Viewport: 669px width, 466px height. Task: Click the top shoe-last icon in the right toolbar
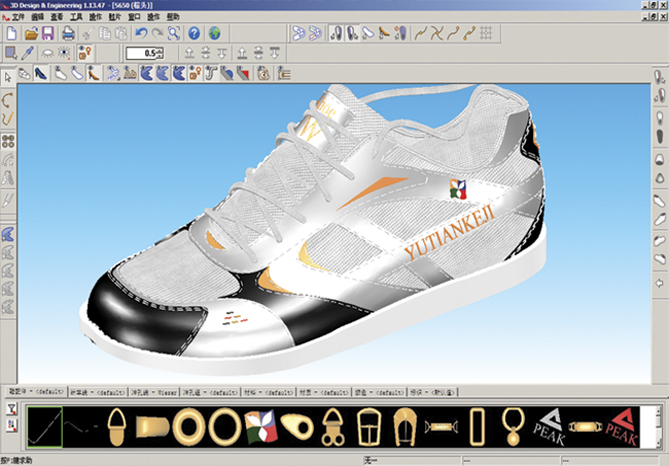coord(660,77)
